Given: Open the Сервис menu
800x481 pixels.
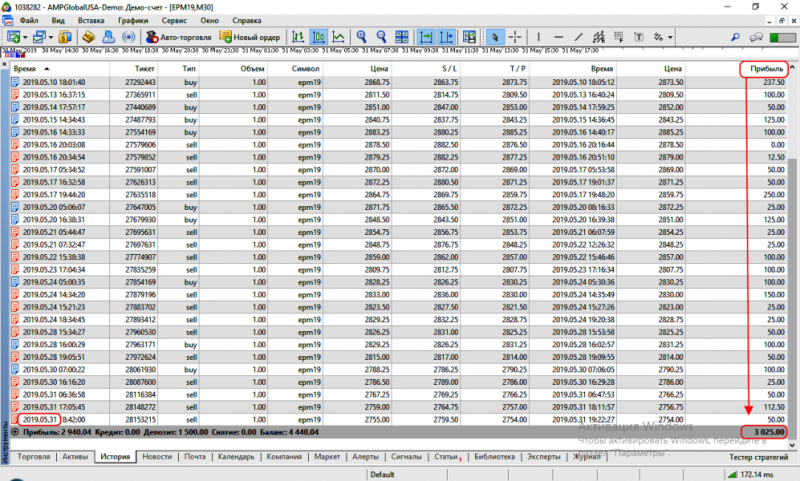Looking at the screenshot, I should 173,20.
